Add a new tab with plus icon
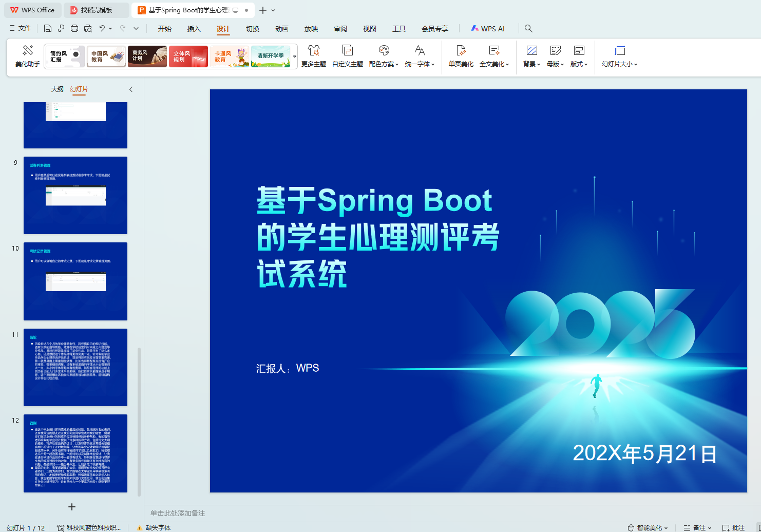This screenshot has width=761, height=532. (263, 10)
